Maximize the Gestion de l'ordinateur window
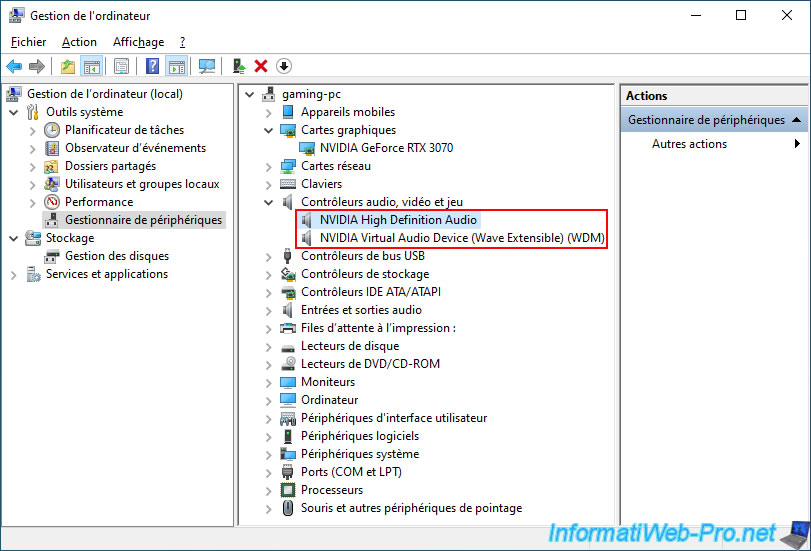 741,15
